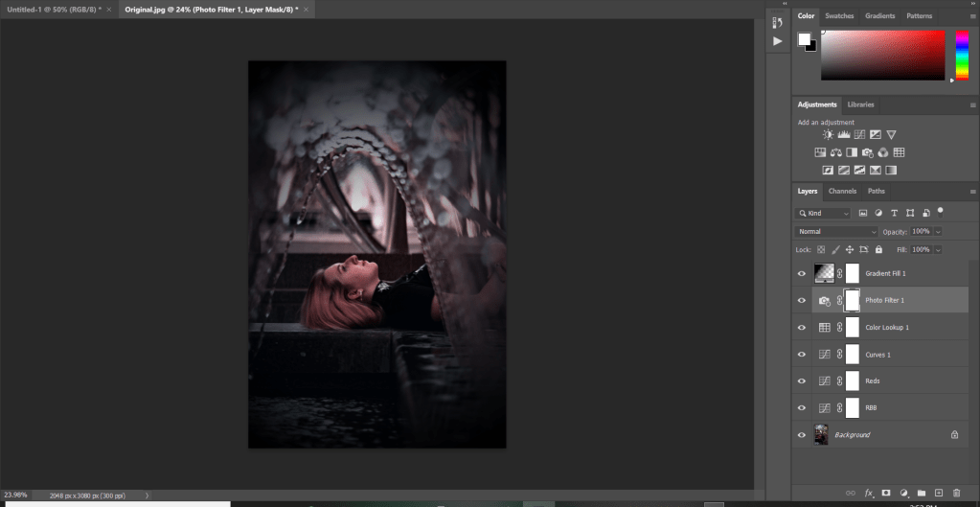Delete layer using the trash icon
Image resolution: width=980 pixels, height=507 pixels.
[x=956, y=493]
